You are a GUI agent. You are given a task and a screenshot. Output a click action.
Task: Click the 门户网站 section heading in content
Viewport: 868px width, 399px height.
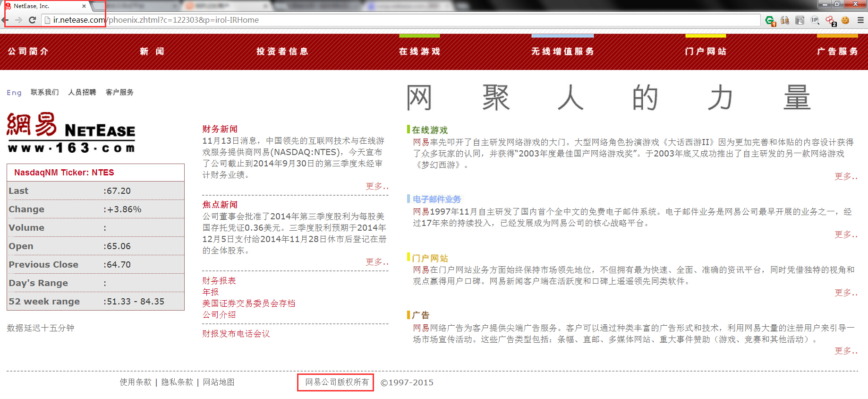(x=430, y=258)
